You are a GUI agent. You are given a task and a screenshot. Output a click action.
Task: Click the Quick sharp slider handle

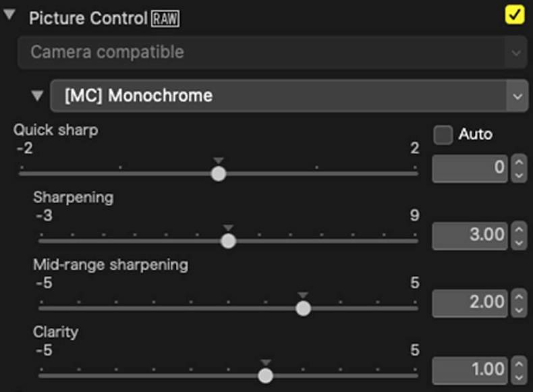218,173
